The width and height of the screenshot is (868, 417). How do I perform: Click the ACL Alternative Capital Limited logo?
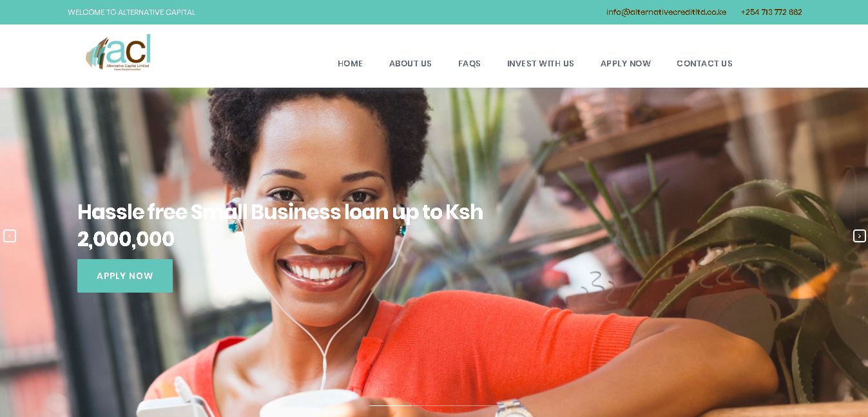pyautogui.click(x=119, y=53)
